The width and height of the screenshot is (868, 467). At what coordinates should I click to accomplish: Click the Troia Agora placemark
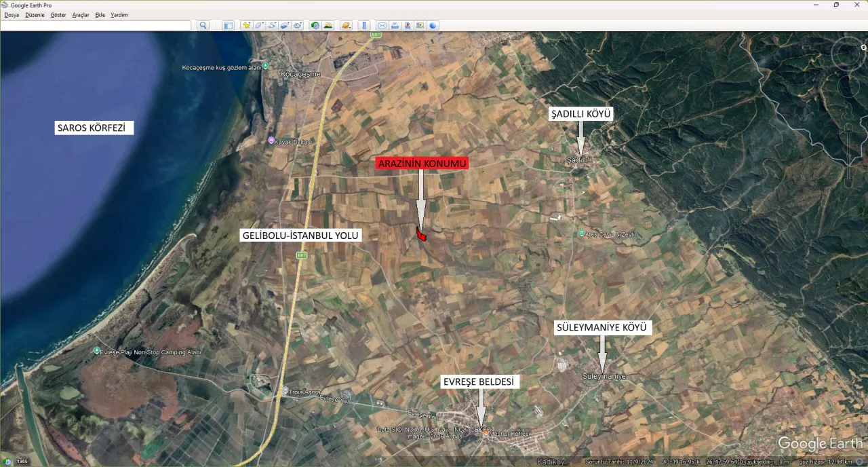pyautogui.click(x=285, y=391)
